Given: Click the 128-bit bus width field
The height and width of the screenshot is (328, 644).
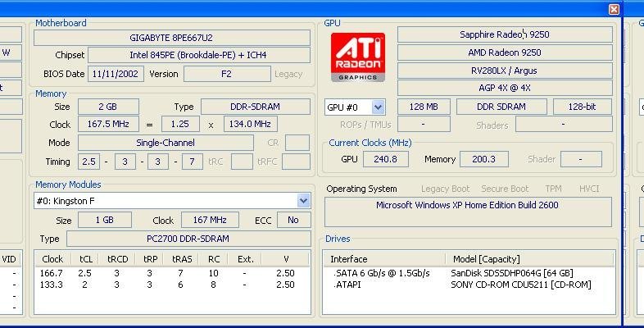Looking at the screenshot, I should 583,107.
